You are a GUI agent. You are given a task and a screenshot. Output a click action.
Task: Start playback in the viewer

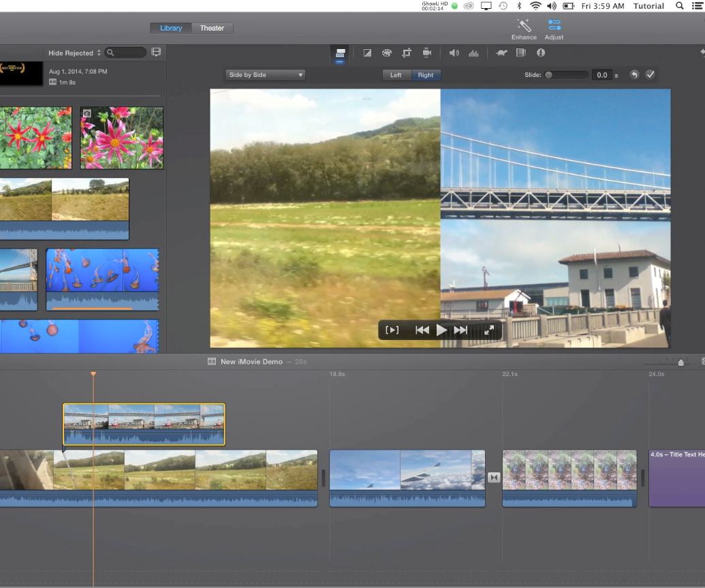pos(441,330)
